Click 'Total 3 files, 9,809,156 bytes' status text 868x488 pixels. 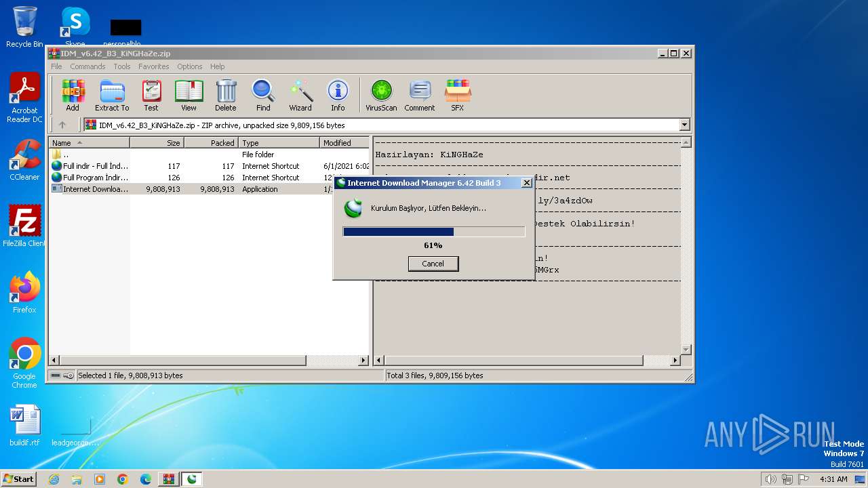click(435, 375)
